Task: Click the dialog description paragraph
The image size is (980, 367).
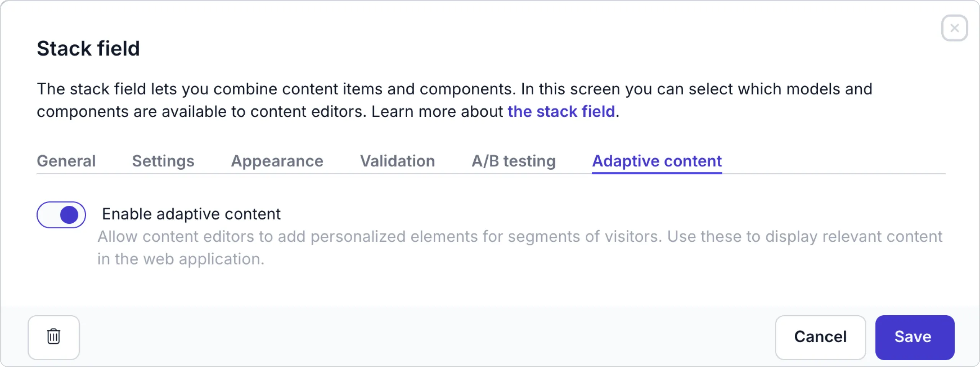Action: click(421, 100)
